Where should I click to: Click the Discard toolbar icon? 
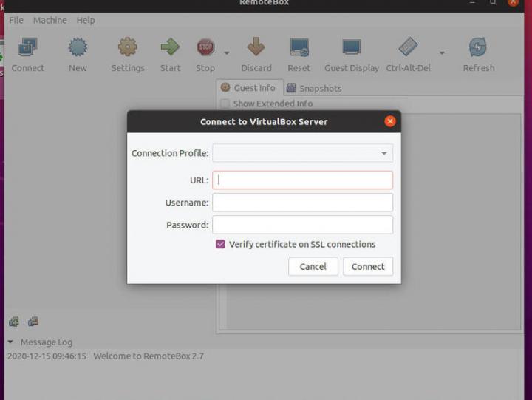256,49
